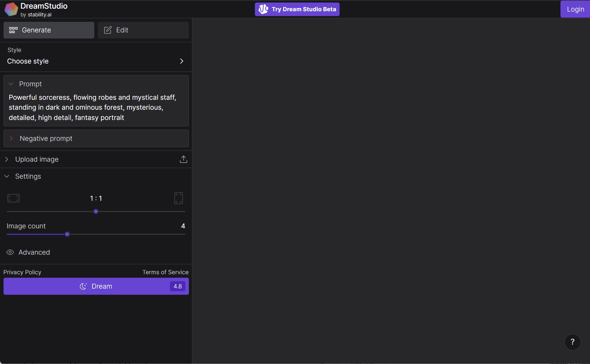Screen dimensions: 590x364
Task: Click the Login button
Action: [575, 9]
